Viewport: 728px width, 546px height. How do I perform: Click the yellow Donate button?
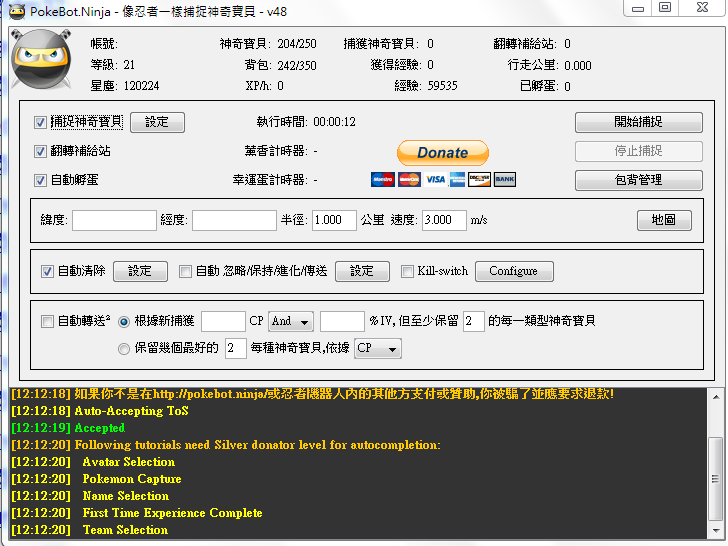443,152
